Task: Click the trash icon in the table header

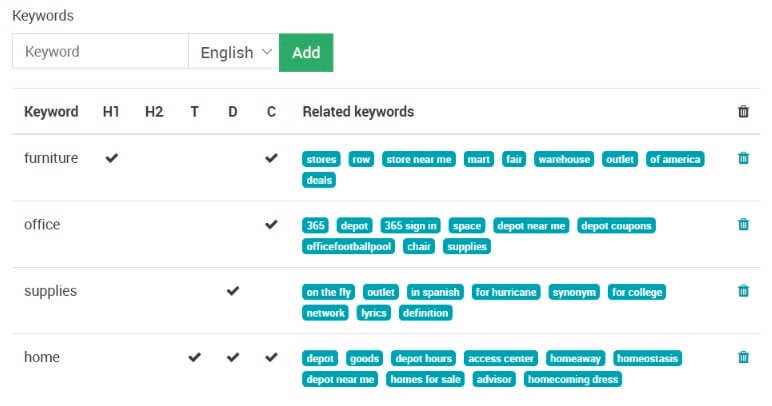Action: coord(743,112)
